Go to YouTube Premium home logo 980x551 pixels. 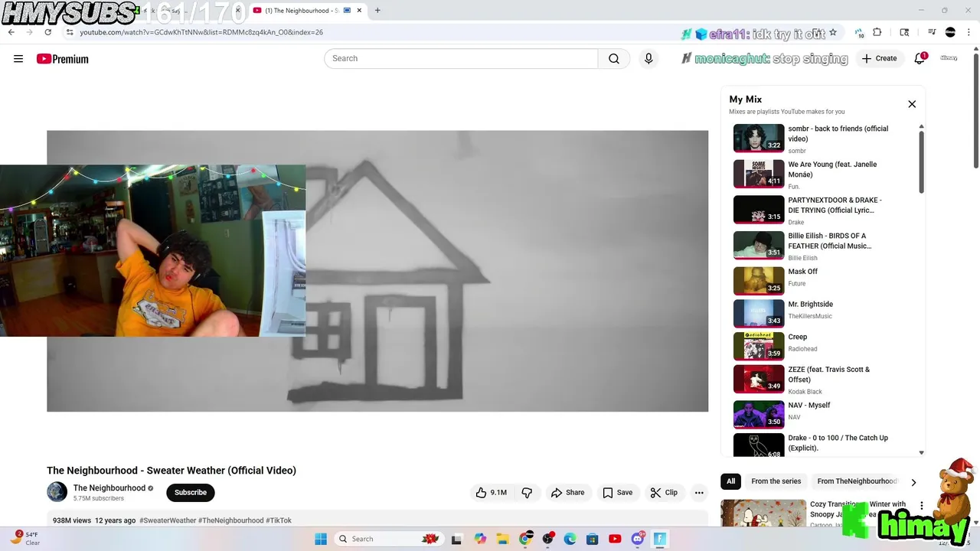tap(63, 59)
